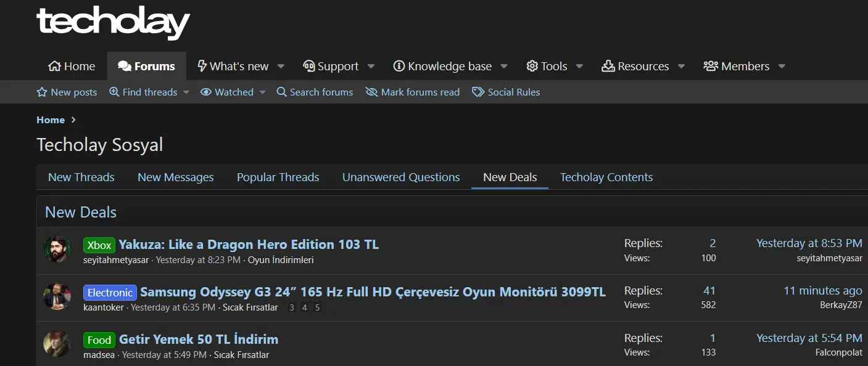Open Sıcak Fırsatlar link under Samsung thread
Image resolution: width=868 pixels, height=366 pixels.
[x=250, y=307]
